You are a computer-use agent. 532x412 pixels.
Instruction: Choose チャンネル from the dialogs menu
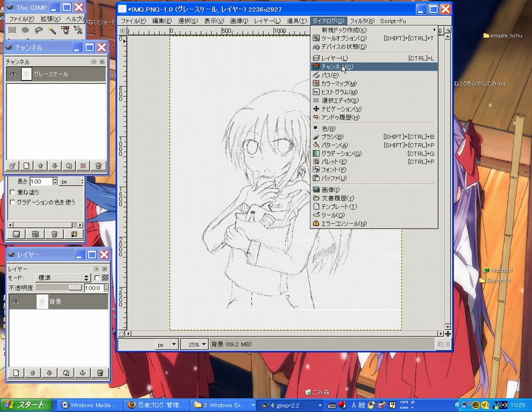coord(374,67)
